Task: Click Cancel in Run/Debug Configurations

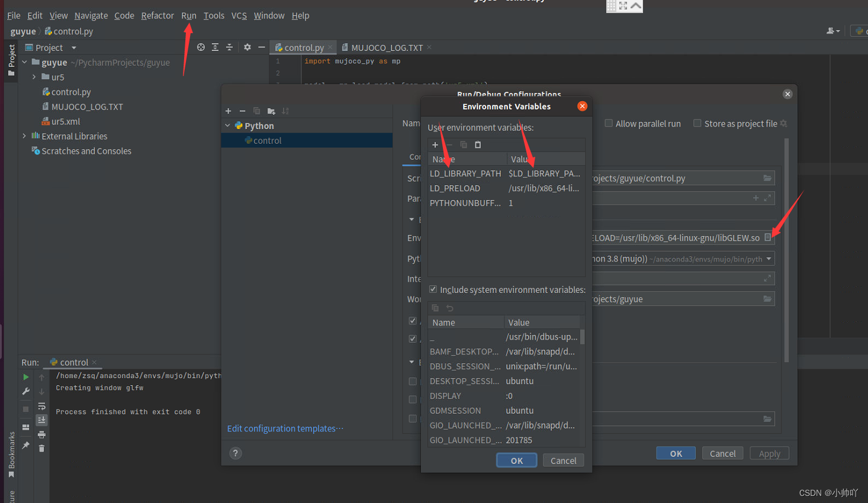Action: [722, 453]
